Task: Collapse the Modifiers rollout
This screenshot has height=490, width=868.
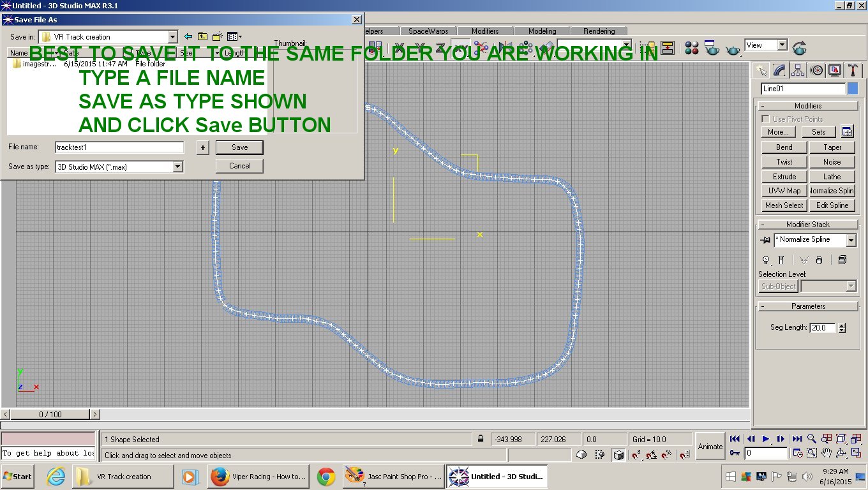Action: click(807, 106)
